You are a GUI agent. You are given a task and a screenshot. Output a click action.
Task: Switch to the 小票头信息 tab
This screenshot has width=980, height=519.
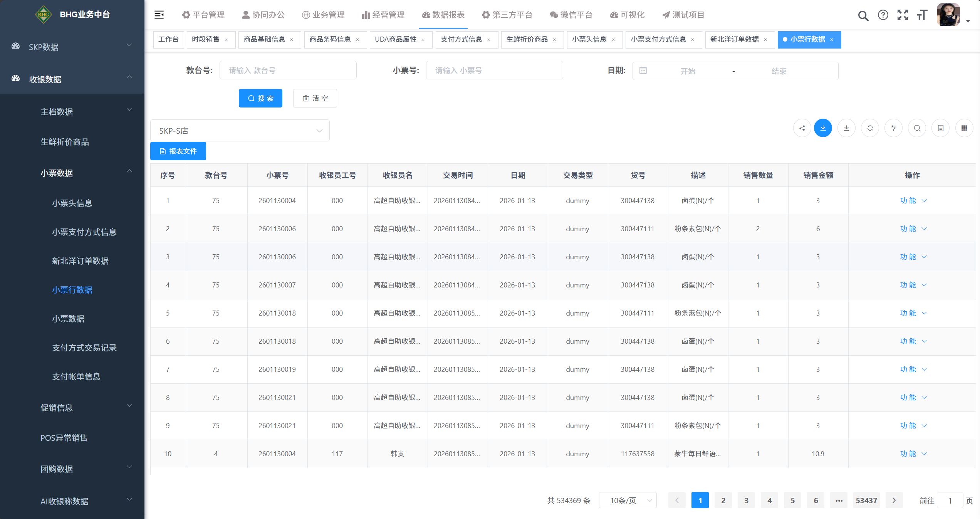589,39
